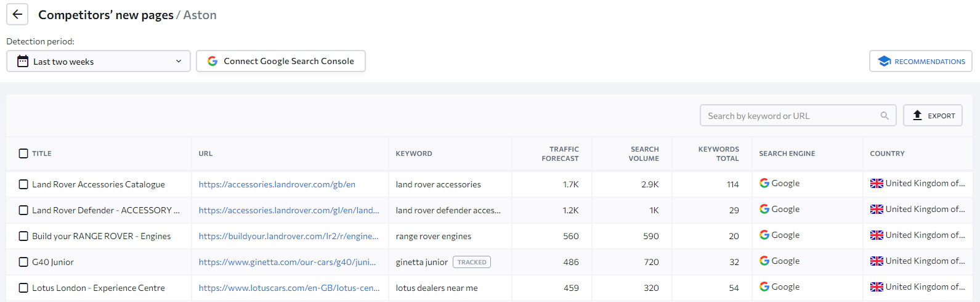980x302 pixels.
Task: Click the Google logo in Connect Search Console button
Action: tap(213, 61)
